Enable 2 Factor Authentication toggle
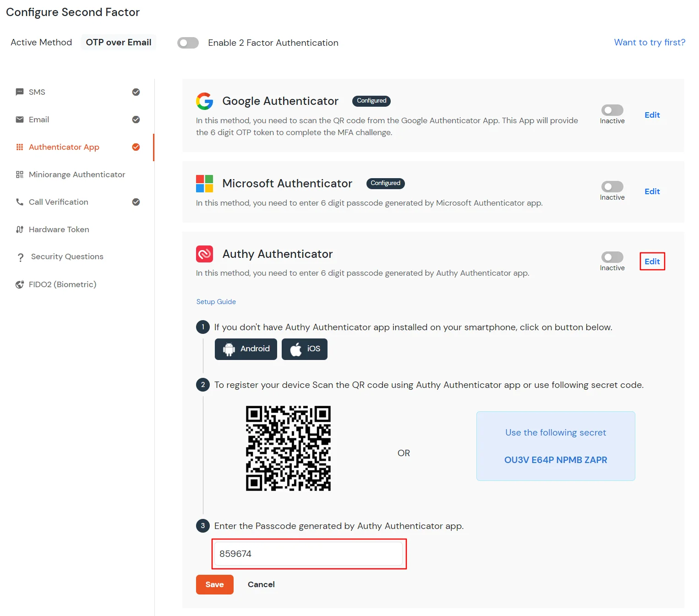The width and height of the screenshot is (699, 616). click(x=188, y=43)
